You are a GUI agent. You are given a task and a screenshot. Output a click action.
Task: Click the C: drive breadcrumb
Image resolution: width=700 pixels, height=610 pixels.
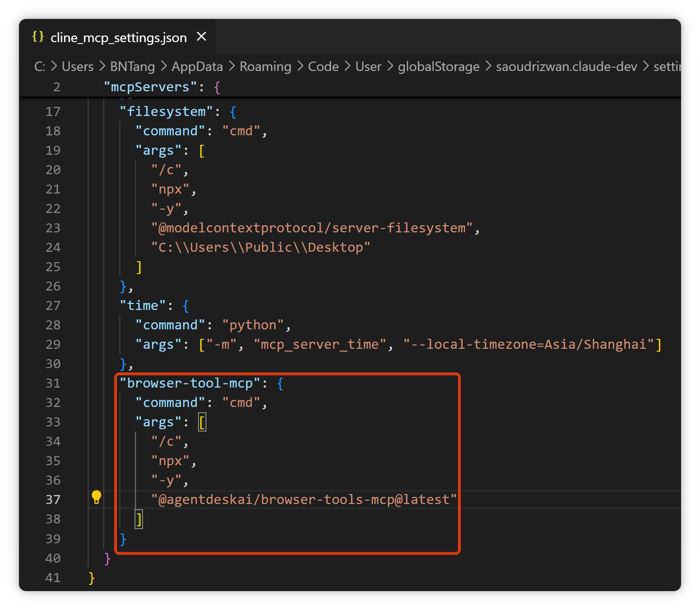pos(40,67)
